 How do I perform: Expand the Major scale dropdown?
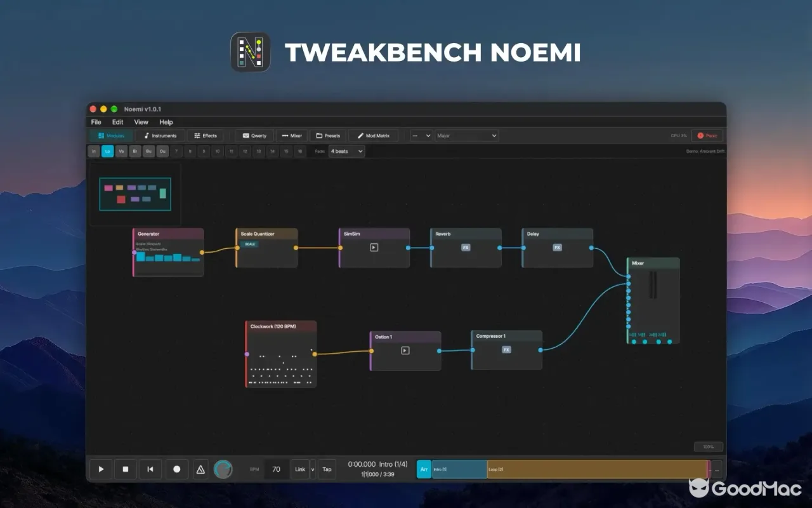(466, 135)
